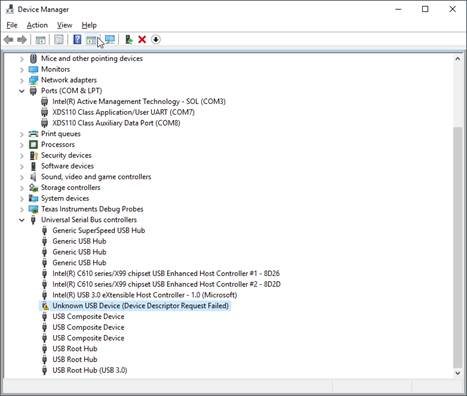Open the View menu
This screenshot has height=396, width=467.
pos(64,25)
